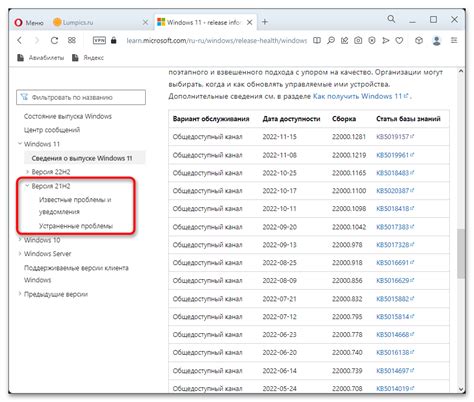
Task: Select build number 22000.1281
Action: (349, 137)
